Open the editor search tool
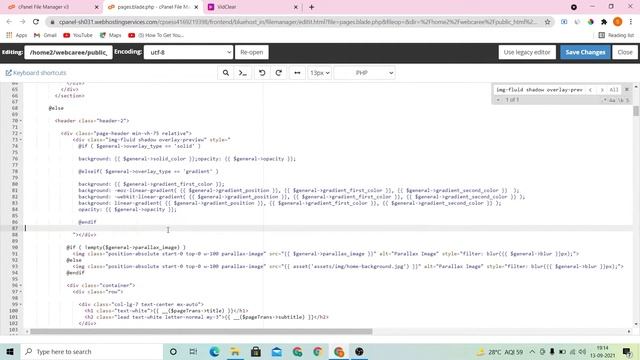The image size is (640, 360). pyautogui.click(x=225, y=73)
